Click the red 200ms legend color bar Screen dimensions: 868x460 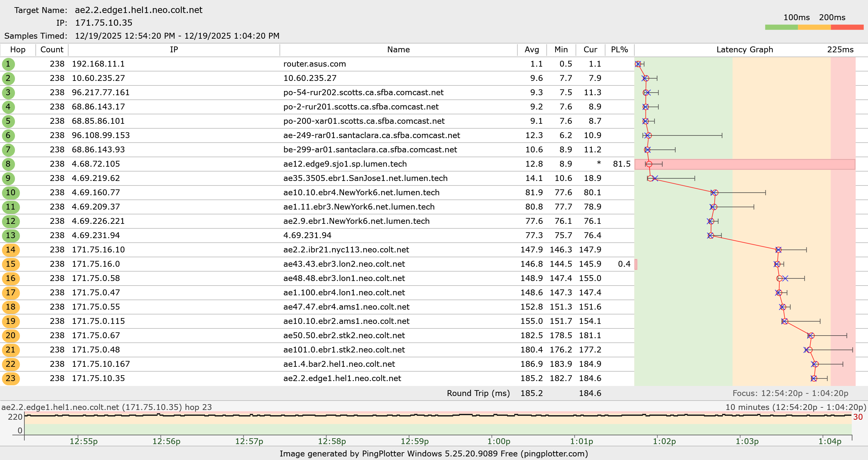coord(847,27)
